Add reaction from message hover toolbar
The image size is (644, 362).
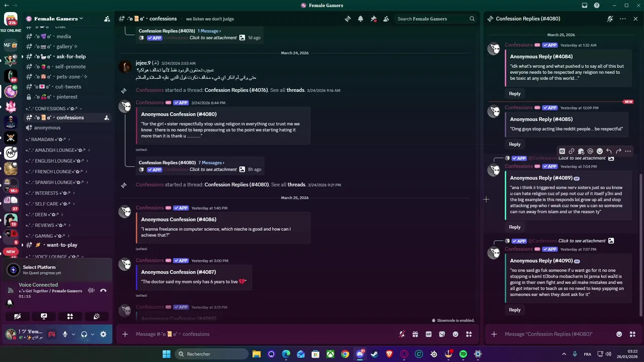(x=600, y=151)
